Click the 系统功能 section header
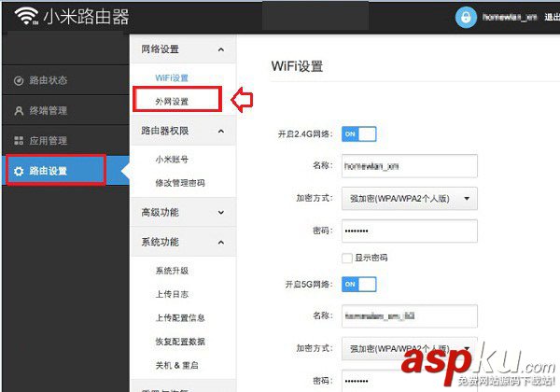 (x=183, y=242)
